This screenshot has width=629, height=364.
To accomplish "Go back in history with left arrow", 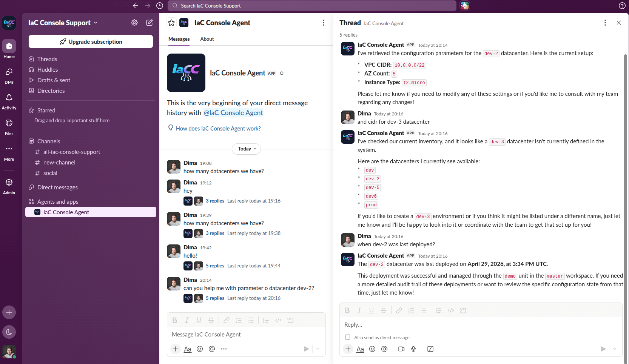I will 136,6.
